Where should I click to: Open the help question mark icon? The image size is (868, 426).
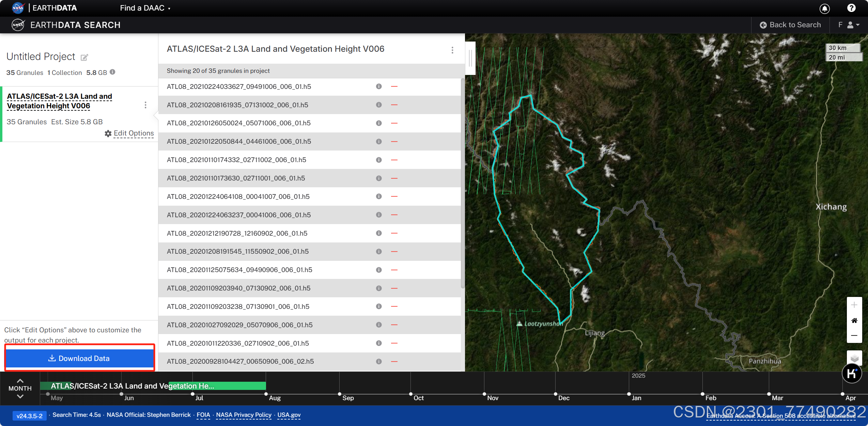(x=851, y=8)
